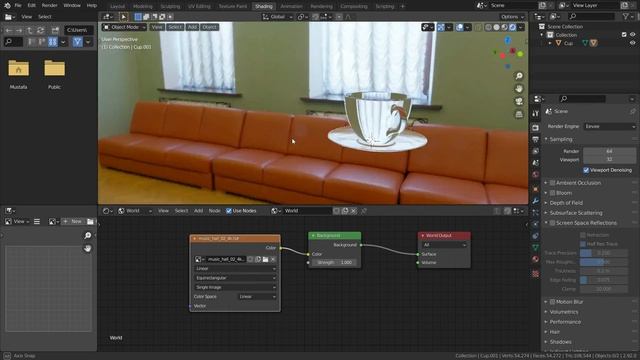This screenshot has width=640, height=360.
Task: Enable Motion Blur checkbox
Action: pos(552,302)
